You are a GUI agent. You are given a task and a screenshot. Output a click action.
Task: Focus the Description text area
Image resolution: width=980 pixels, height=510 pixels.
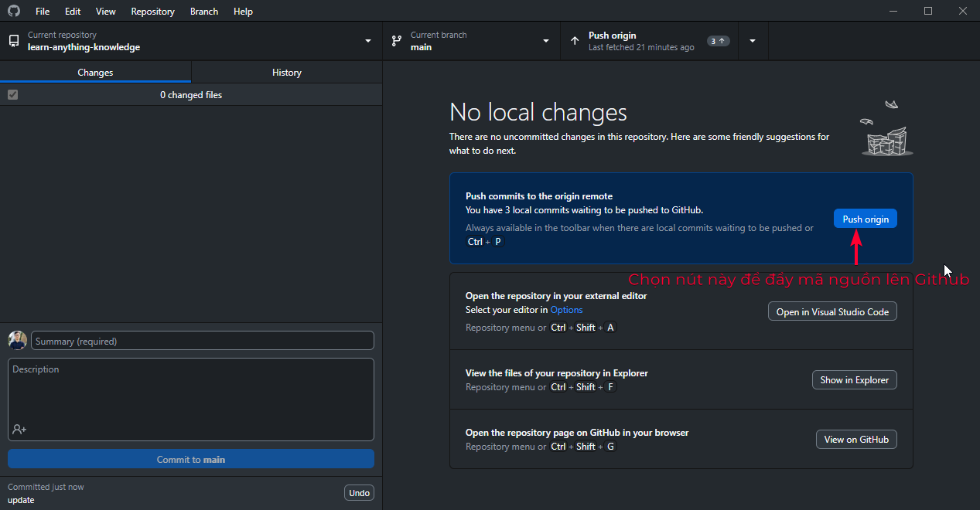pyautogui.click(x=191, y=399)
